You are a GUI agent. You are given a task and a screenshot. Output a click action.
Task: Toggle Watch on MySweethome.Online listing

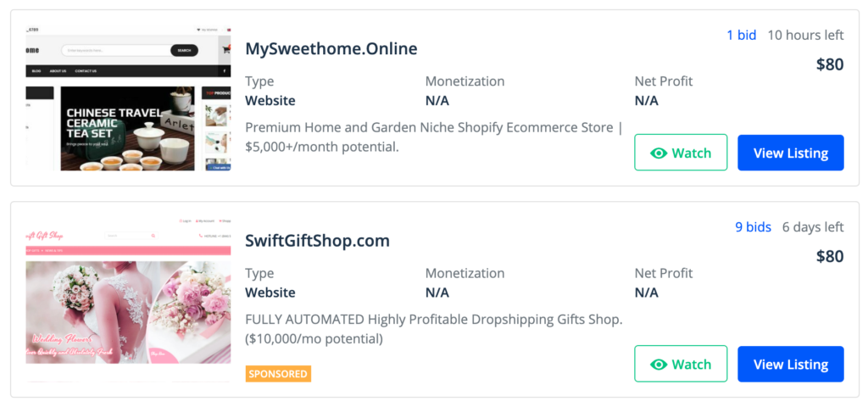(681, 153)
